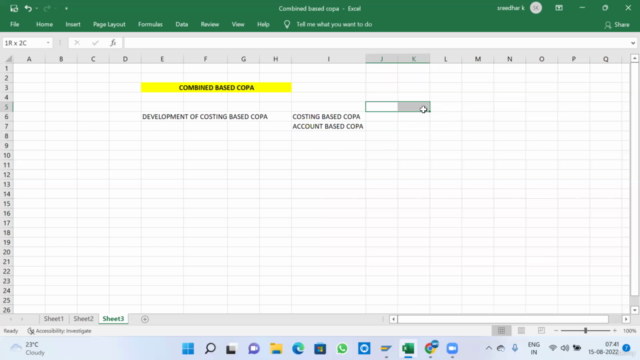Viewport: 640px width, 360px height.
Task: Click Accessibility: Investigate in status bar
Action: tap(60, 331)
